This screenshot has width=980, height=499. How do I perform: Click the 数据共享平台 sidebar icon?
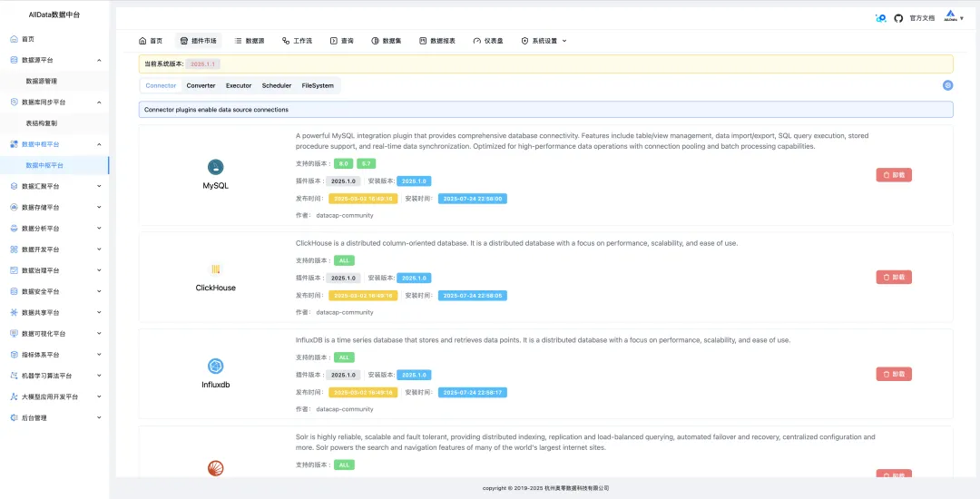coord(14,312)
